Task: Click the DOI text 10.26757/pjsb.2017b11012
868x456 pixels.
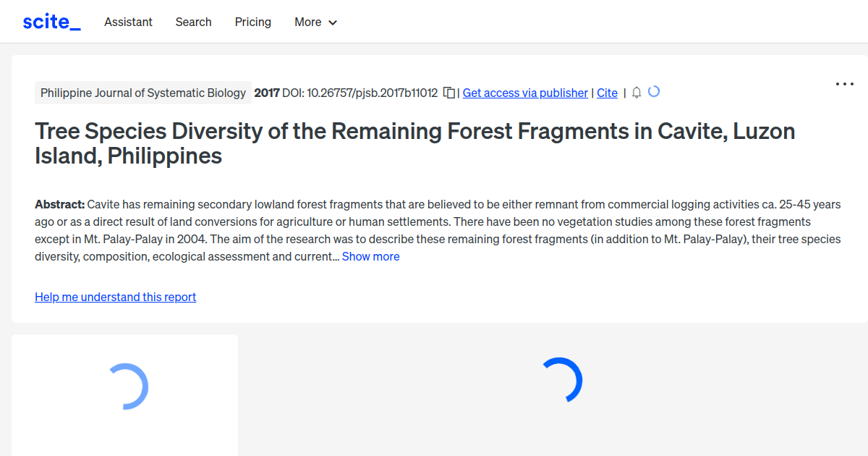Action: click(x=360, y=93)
